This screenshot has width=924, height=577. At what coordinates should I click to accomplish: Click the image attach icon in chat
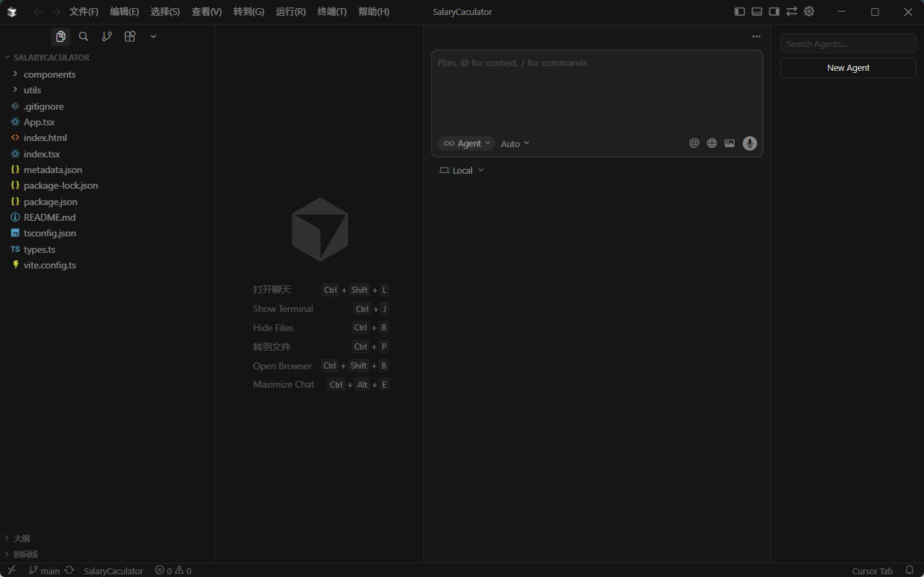point(730,143)
